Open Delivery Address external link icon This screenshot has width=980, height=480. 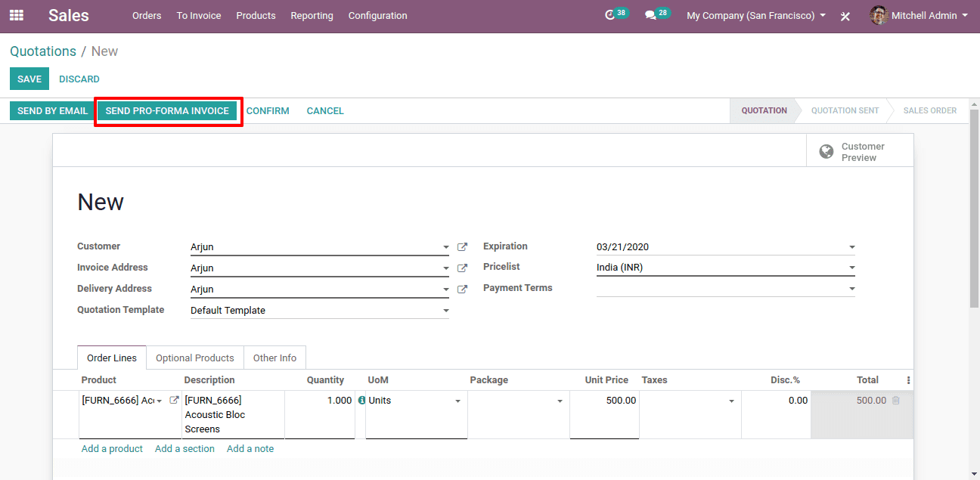click(462, 290)
